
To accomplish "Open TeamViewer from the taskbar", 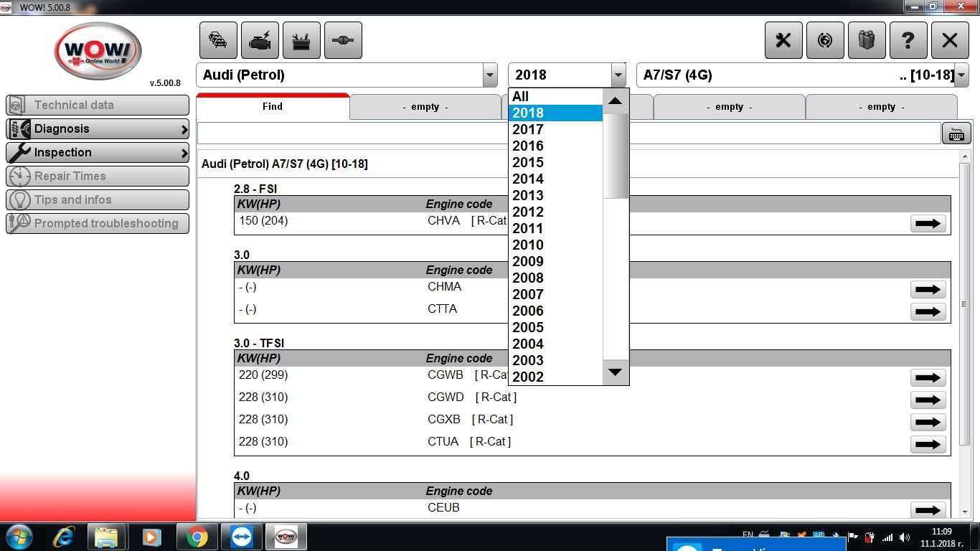I will [241, 537].
